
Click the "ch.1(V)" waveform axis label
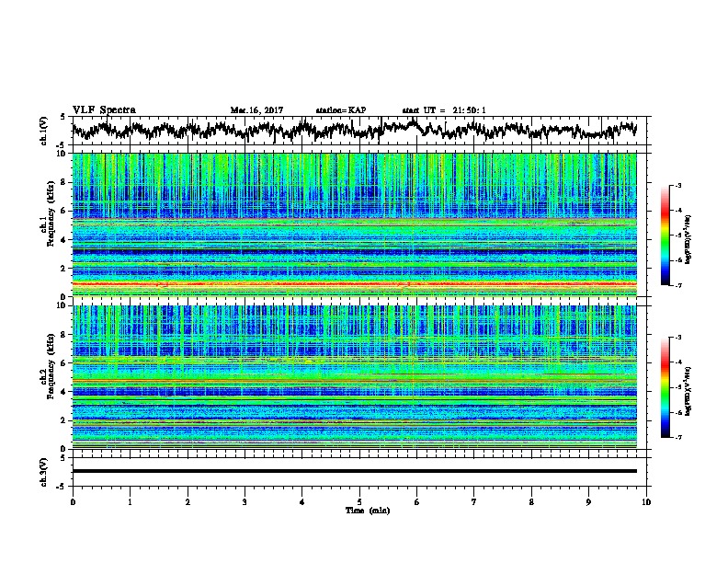coord(44,131)
